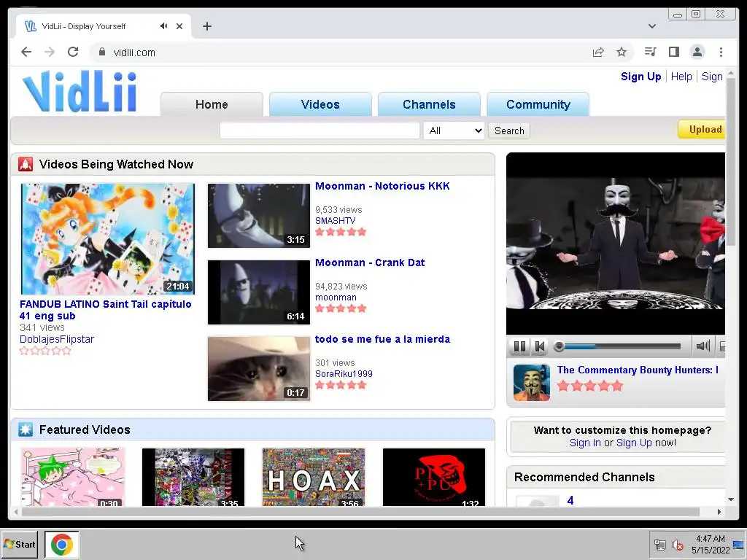Open the Help link

681,76
